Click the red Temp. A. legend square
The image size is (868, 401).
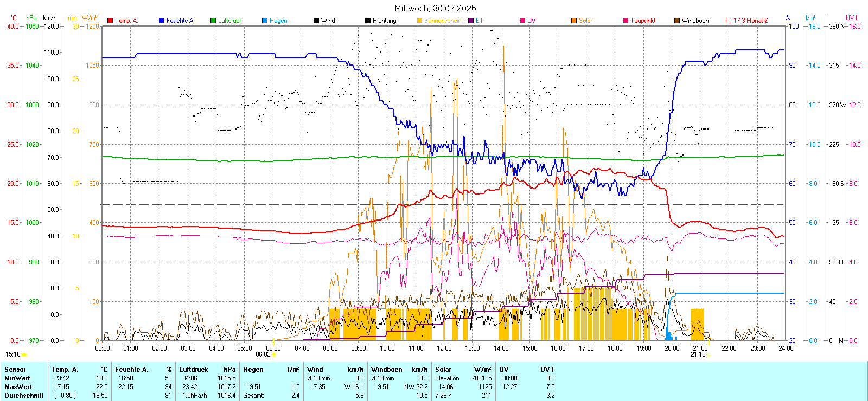pos(110,21)
